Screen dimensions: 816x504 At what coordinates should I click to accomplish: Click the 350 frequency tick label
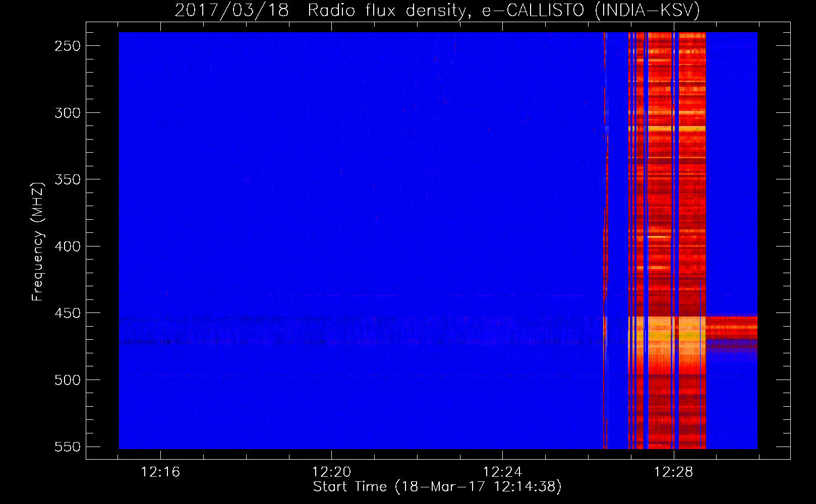tap(68, 179)
